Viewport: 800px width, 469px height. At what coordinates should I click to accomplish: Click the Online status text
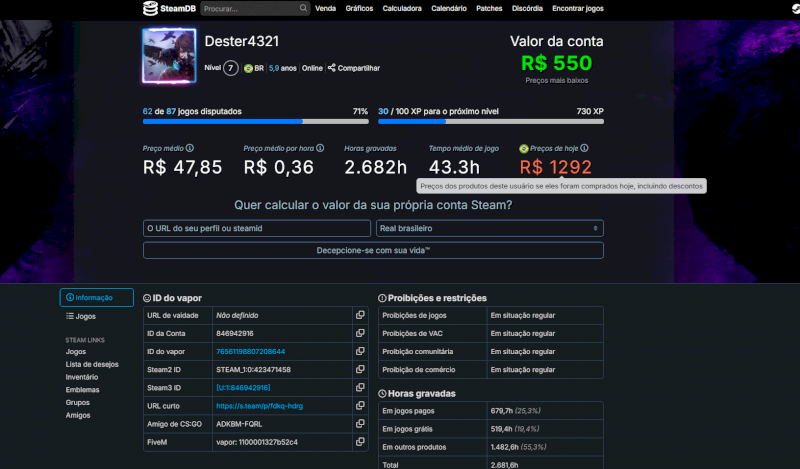(312, 68)
